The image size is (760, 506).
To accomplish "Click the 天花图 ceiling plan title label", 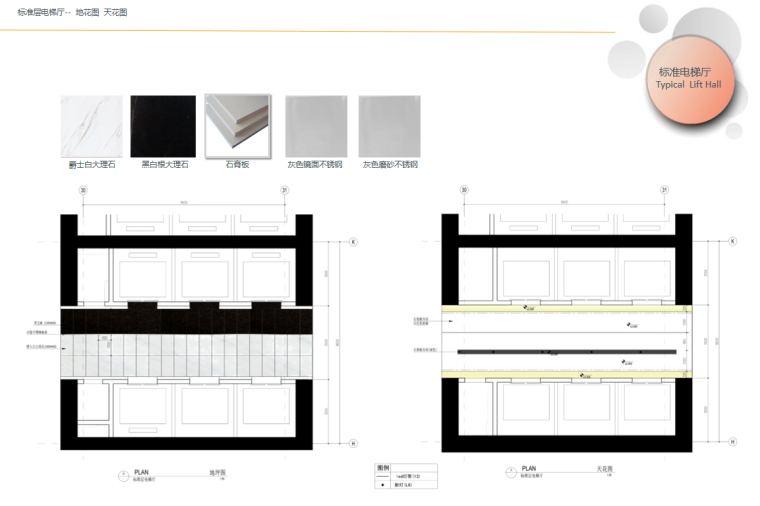I will point(604,468).
